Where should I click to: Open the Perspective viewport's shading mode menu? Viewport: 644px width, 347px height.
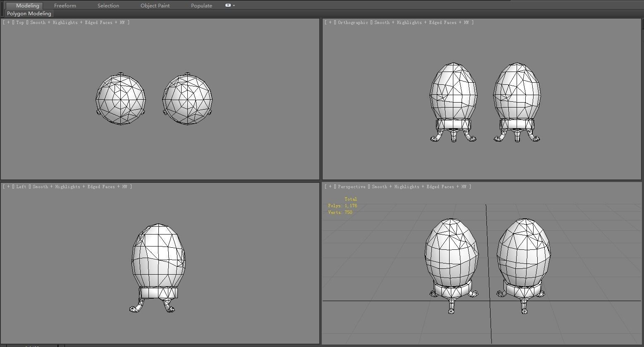pyautogui.click(x=419, y=187)
